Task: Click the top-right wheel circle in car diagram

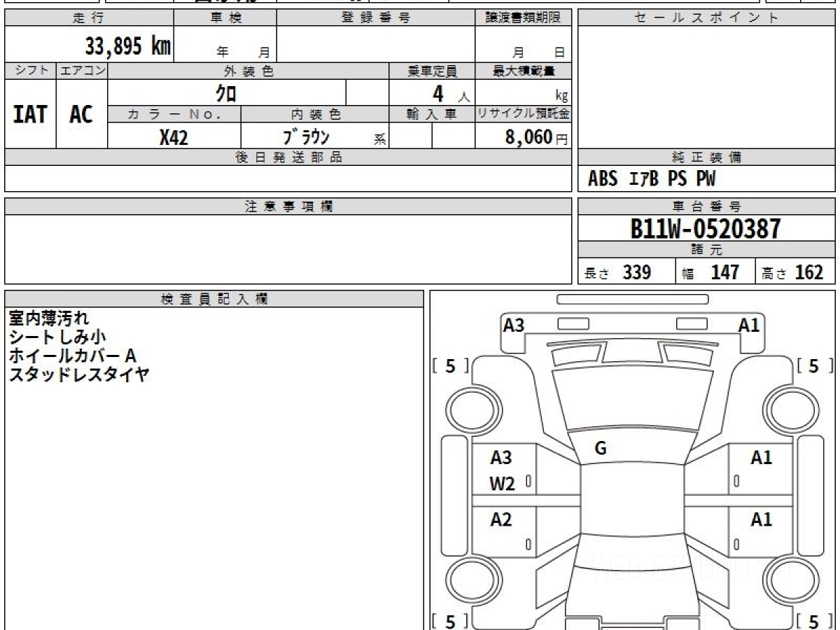Action: pos(787,407)
